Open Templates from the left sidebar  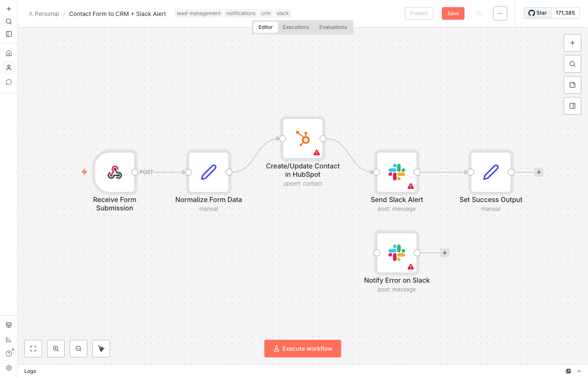click(x=9, y=325)
